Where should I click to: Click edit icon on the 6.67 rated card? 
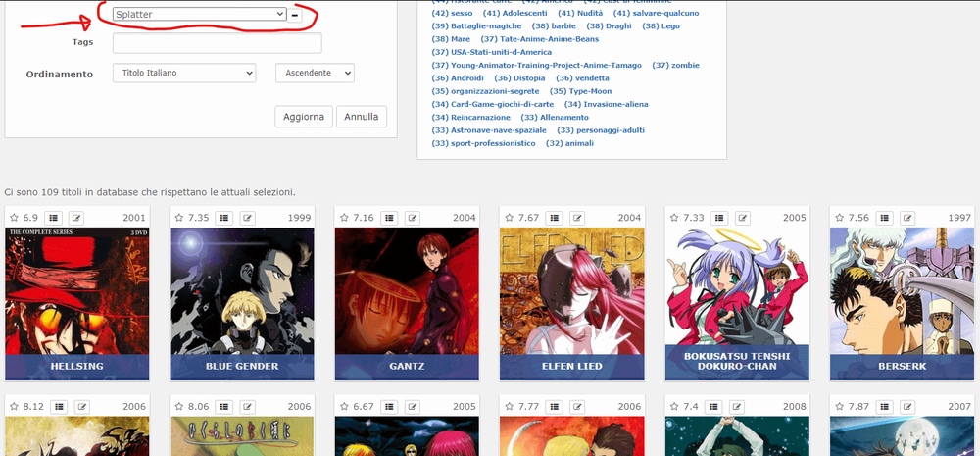412,407
